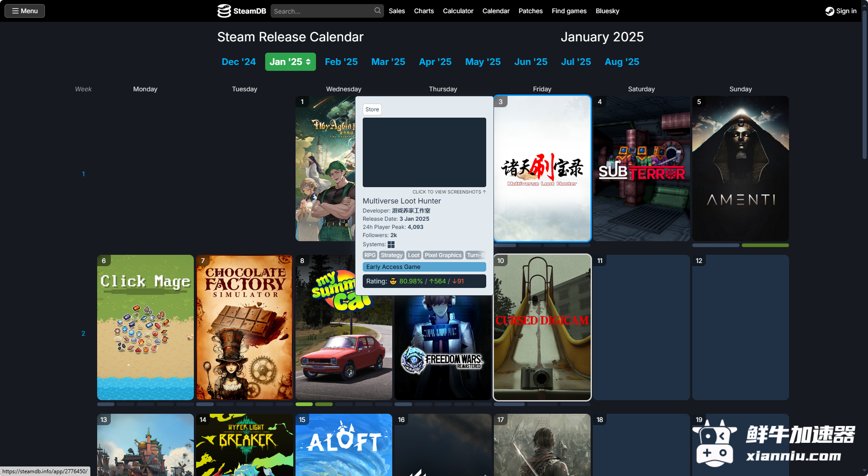Go to Apr '25 month
Viewport: 868px width, 476px height.
[435, 62]
